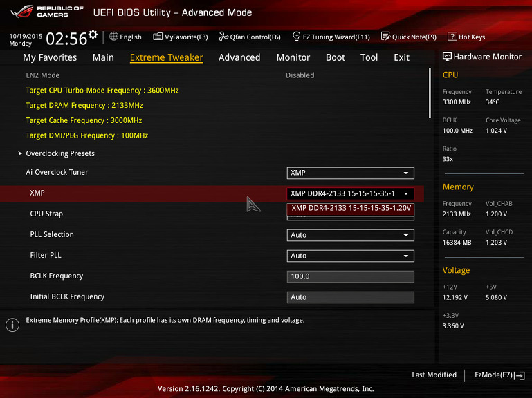Select the Extreme Tweaker tab
This screenshot has height=398, width=532.
pos(167,57)
